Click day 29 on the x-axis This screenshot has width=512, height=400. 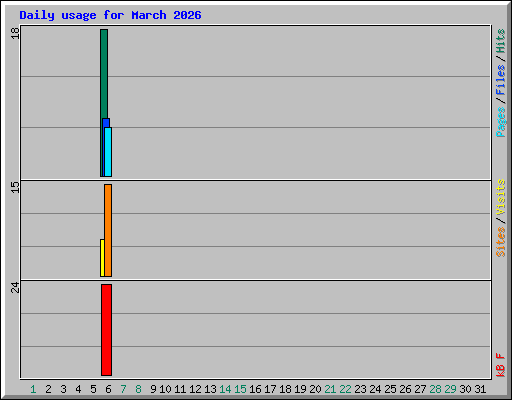tap(450, 389)
